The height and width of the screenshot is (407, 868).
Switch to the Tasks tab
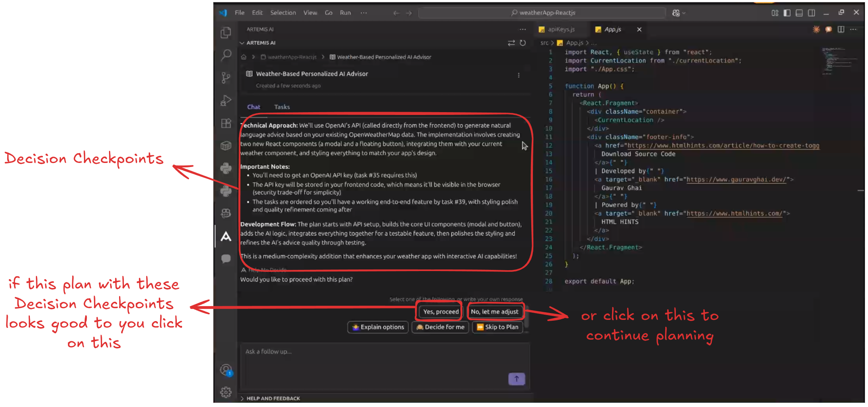point(282,107)
